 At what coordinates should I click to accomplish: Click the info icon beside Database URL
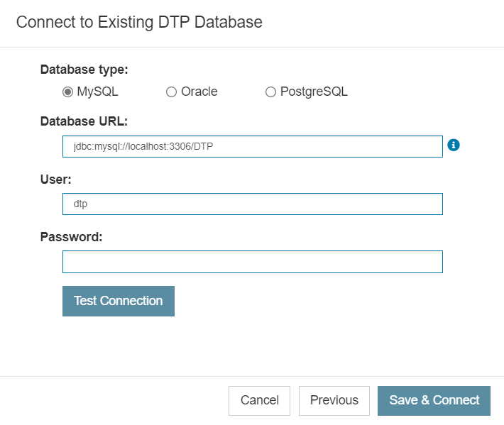(x=453, y=145)
